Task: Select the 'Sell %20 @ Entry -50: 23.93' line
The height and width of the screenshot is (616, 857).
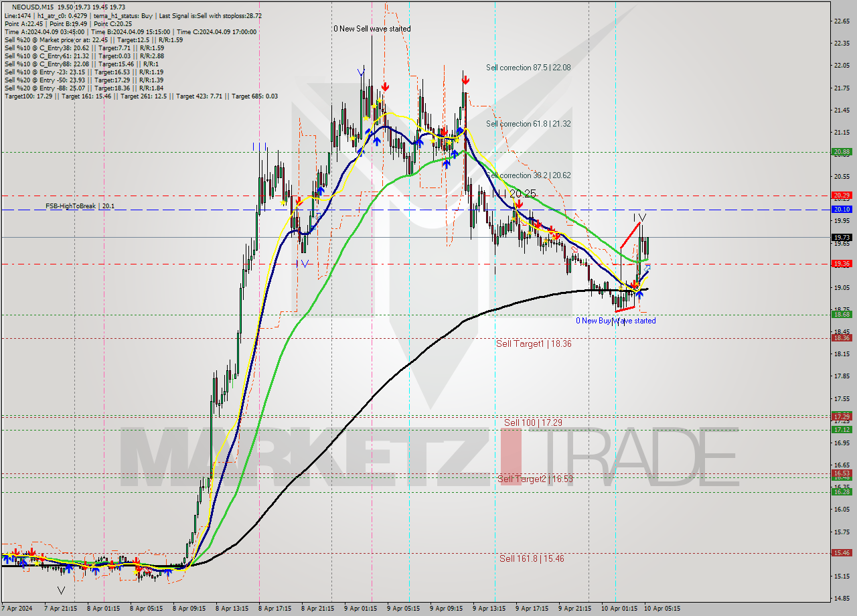Action: 84,80
